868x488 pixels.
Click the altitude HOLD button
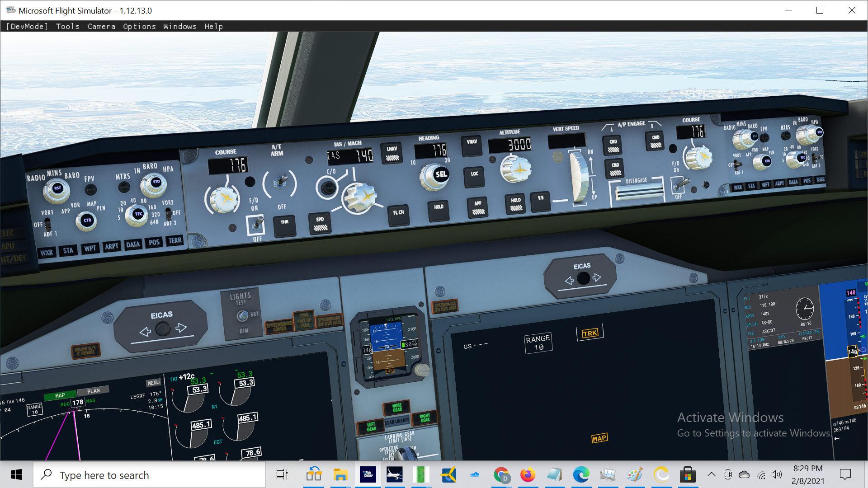(x=516, y=204)
